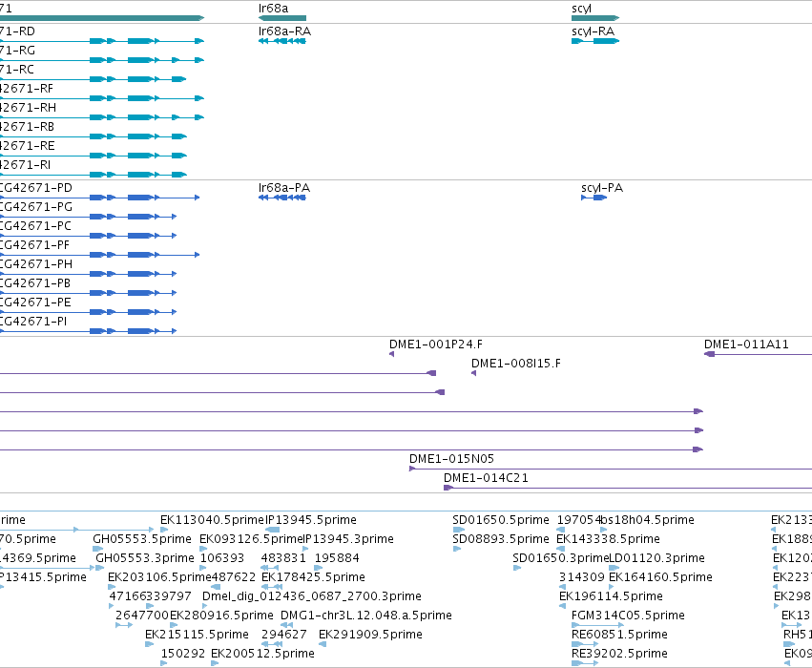Select the IP13945.5prime EST glyph
The height and width of the screenshot is (668, 812).
(x=272, y=530)
